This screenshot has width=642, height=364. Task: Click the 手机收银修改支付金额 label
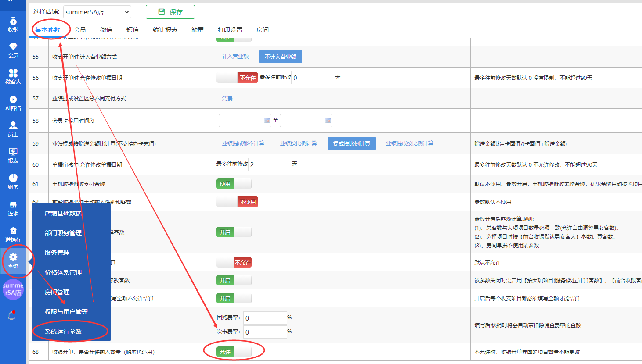coord(79,184)
